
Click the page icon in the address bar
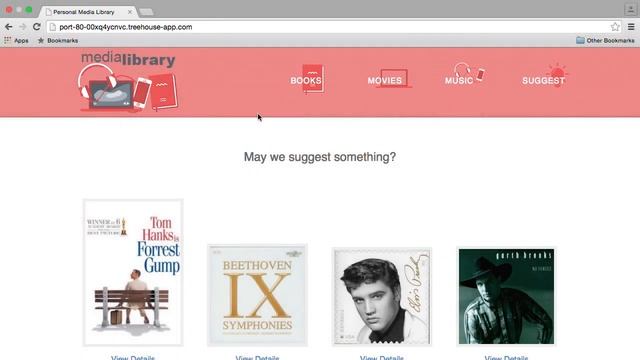coord(53,27)
